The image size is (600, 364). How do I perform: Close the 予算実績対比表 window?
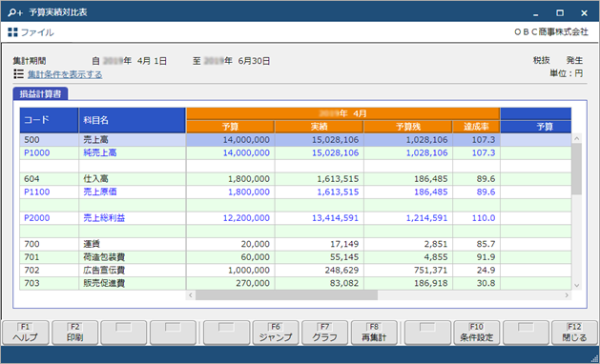(x=585, y=13)
